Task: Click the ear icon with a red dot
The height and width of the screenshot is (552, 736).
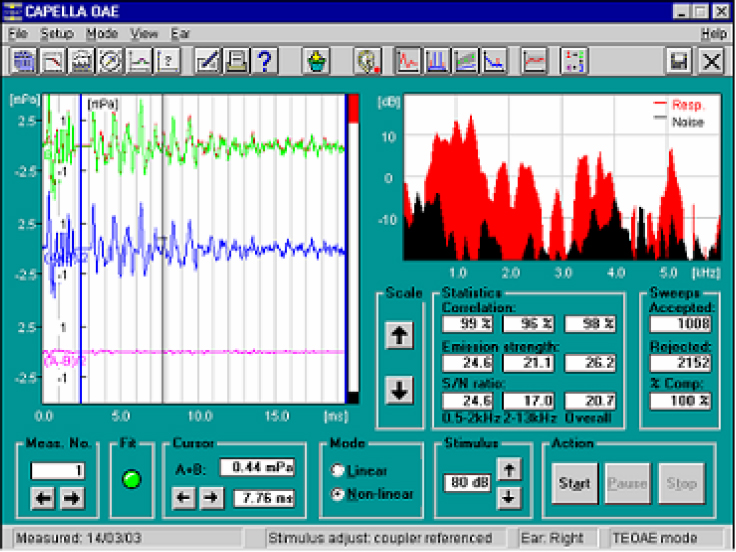Action: (368, 61)
